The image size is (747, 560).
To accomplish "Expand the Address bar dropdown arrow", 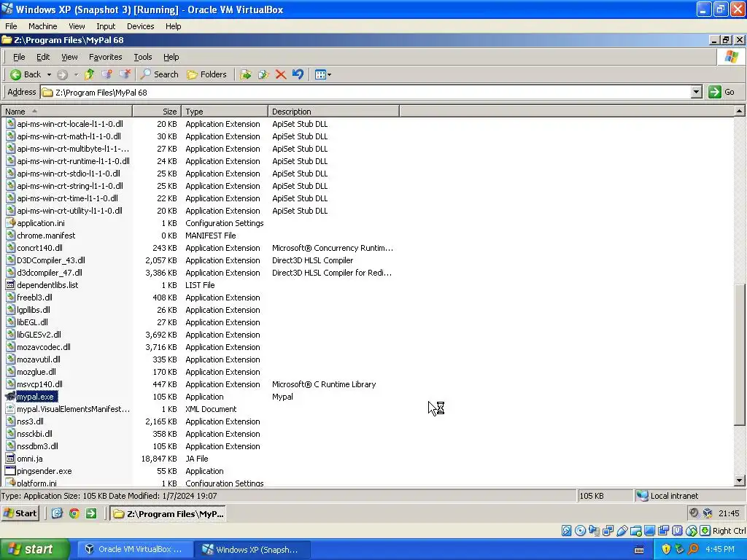I will click(696, 92).
